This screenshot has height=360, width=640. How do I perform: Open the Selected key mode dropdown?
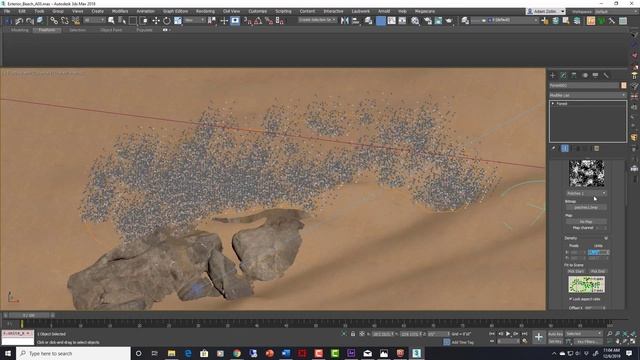click(584, 334)
